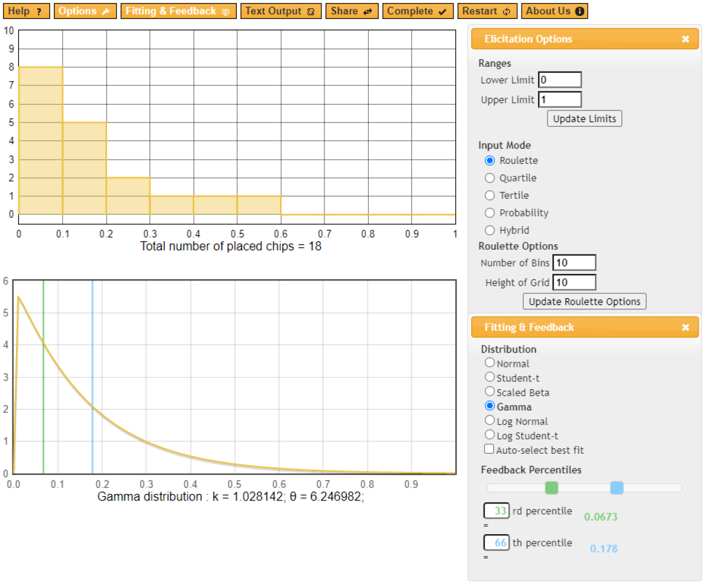Click the green percentile slider handle
Viewport: 708px width, 588px height.
(x=551, y=487)
